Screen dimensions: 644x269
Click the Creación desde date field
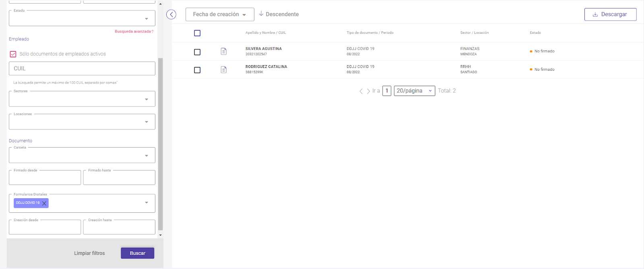coord(45,227)
